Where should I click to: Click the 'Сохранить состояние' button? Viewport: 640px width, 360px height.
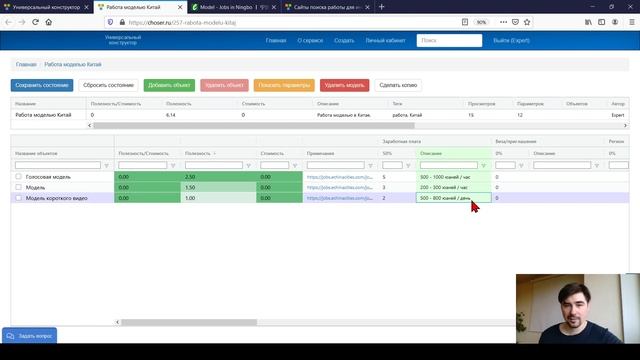[x=42, y=85]
